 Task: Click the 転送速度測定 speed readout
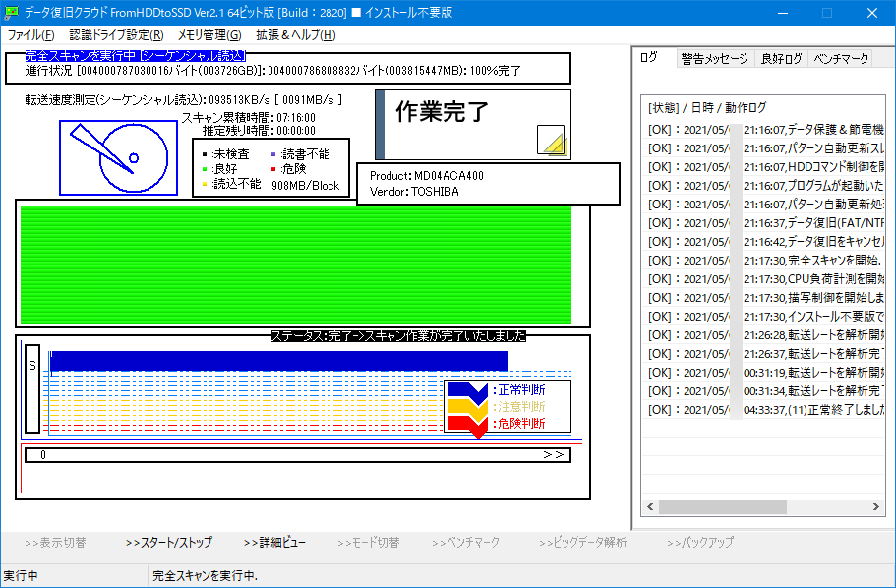point(183,100)
